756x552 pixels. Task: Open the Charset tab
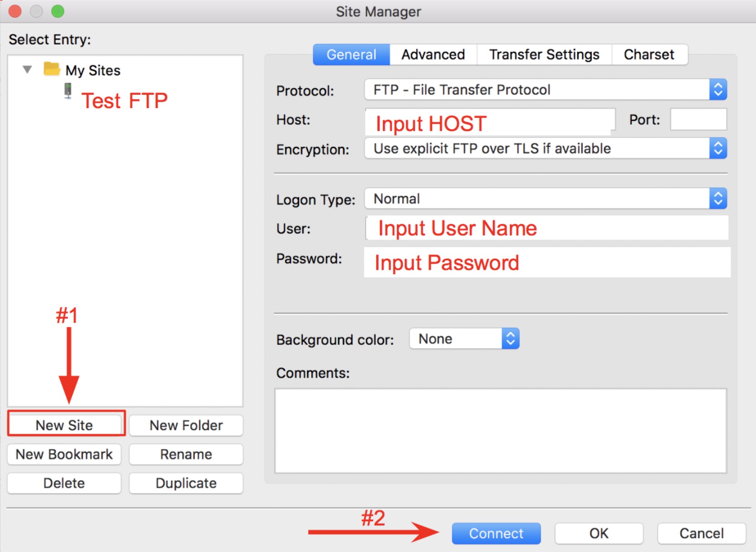click(648, 54)
